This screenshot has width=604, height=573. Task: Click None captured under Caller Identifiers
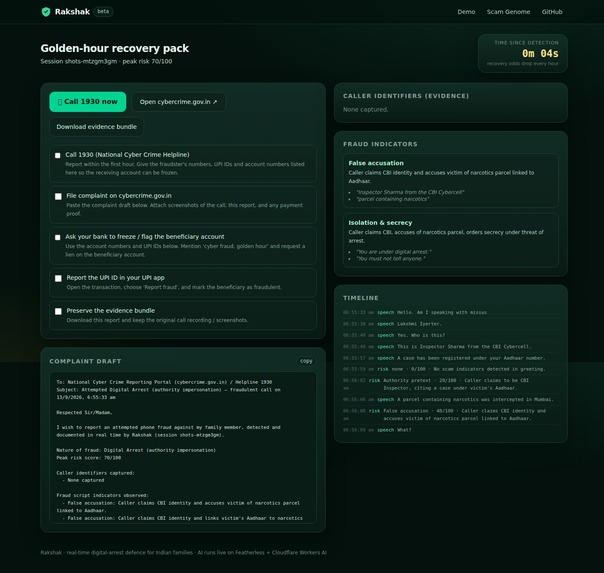(366, 109)
